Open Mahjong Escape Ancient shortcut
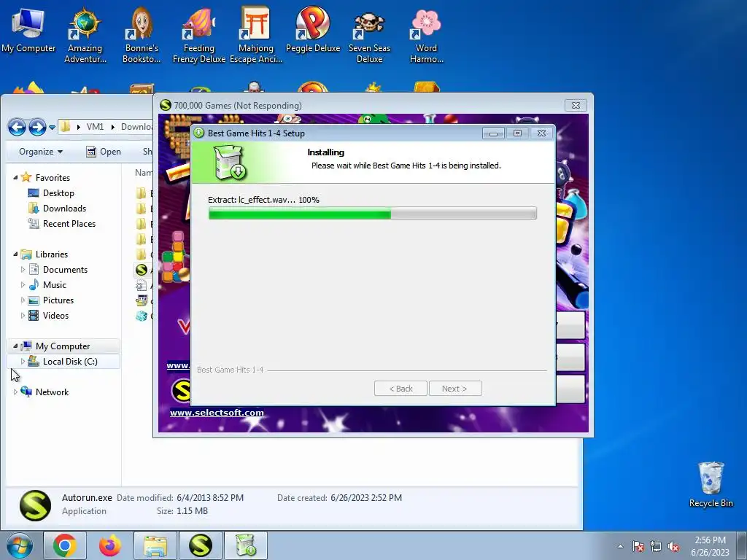The height and width of the screenshot is (560, 747). pos(256,36)
